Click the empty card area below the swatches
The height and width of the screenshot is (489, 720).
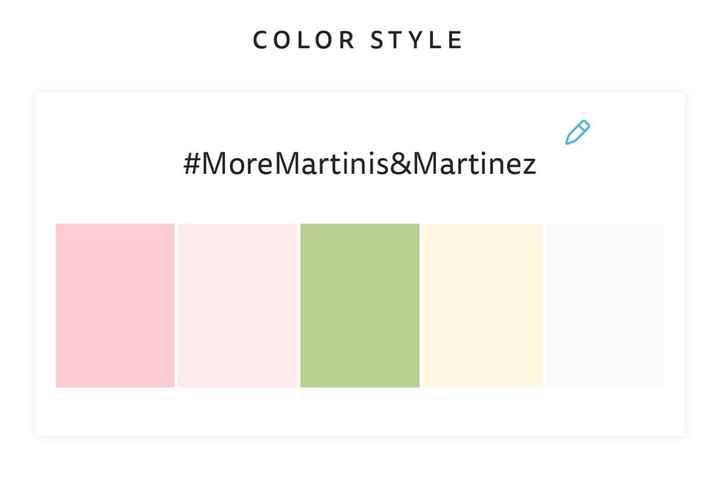(359, 411)
